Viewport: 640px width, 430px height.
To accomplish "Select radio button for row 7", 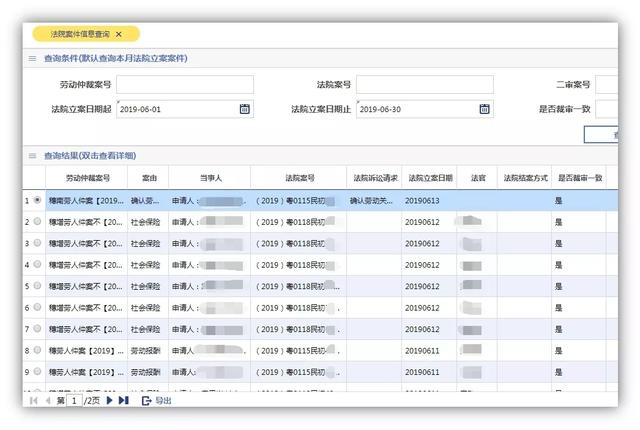I will point(37,329).
